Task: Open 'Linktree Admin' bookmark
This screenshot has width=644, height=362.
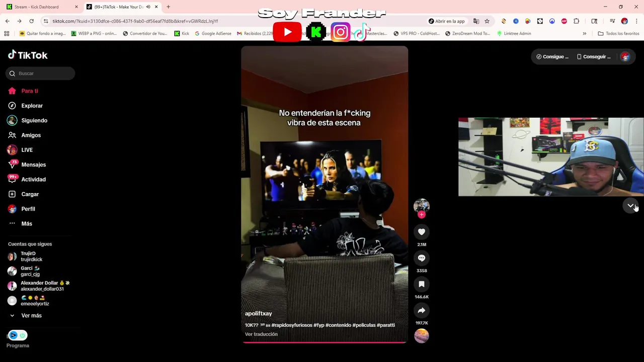Action: [514, 34]
